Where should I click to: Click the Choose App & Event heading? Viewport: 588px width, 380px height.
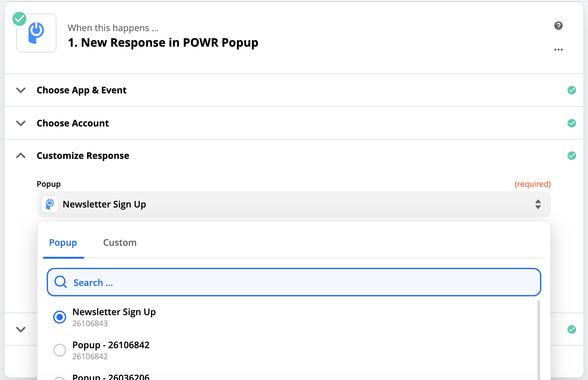(x=81, y=90)
